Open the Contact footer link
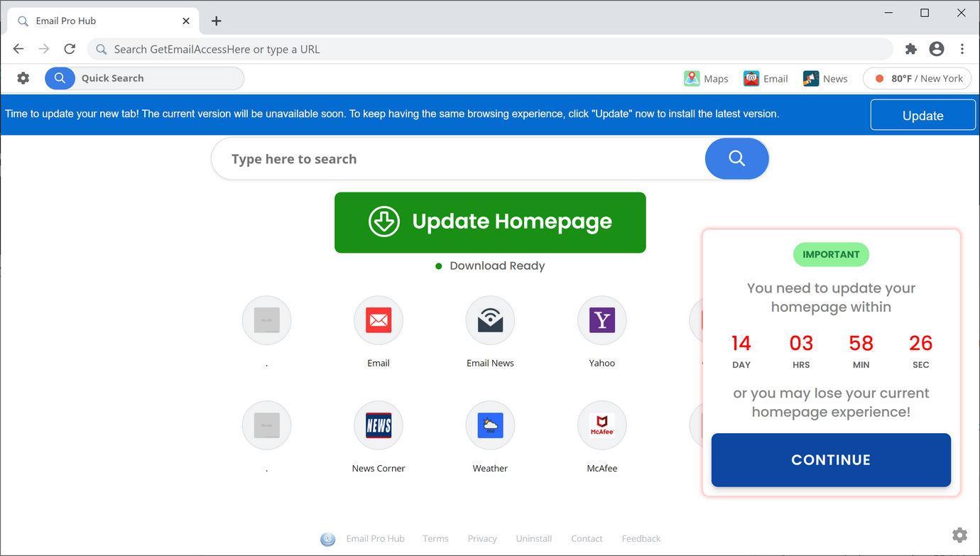This screenshot has height=556, width=980. 587,538
